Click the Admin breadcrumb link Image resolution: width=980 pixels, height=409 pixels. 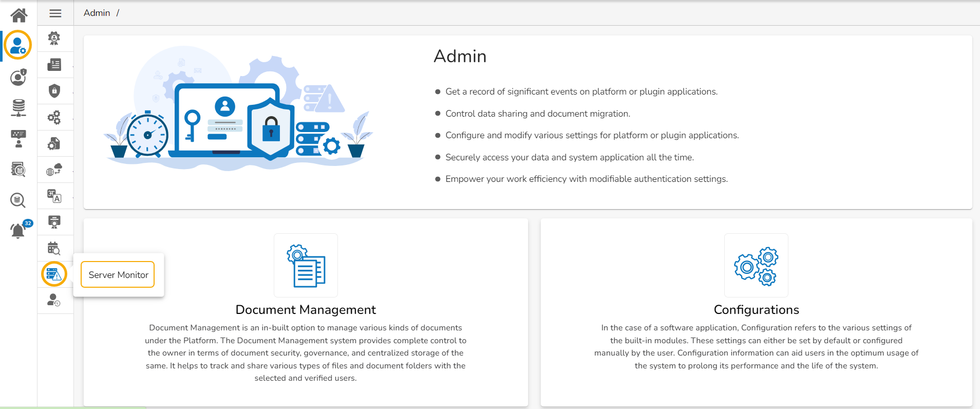click(97, 13)
